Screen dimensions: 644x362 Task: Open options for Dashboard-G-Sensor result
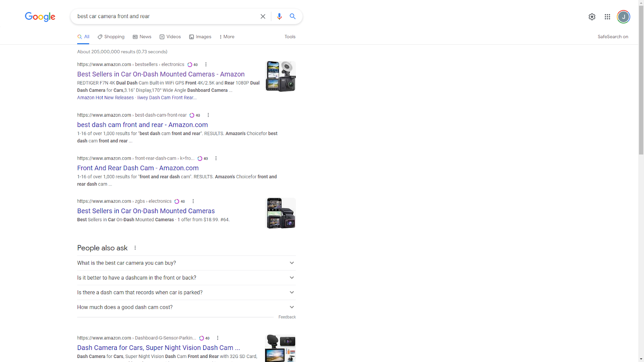click(x=218, y=338)
